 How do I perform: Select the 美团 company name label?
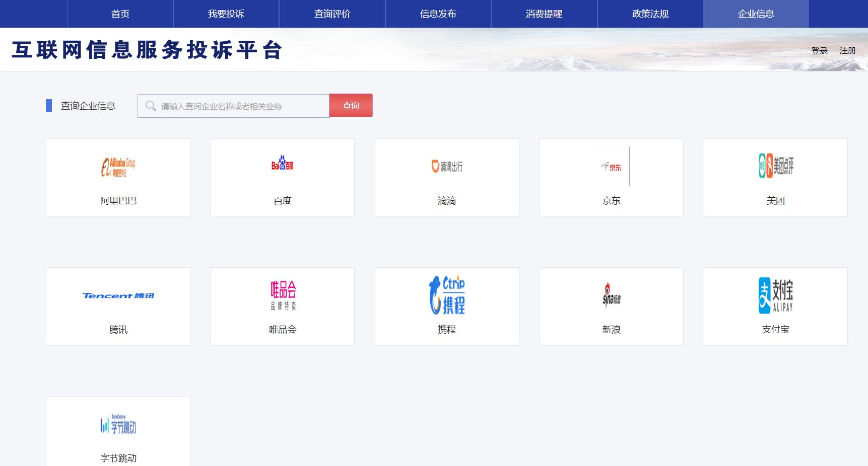776,200
